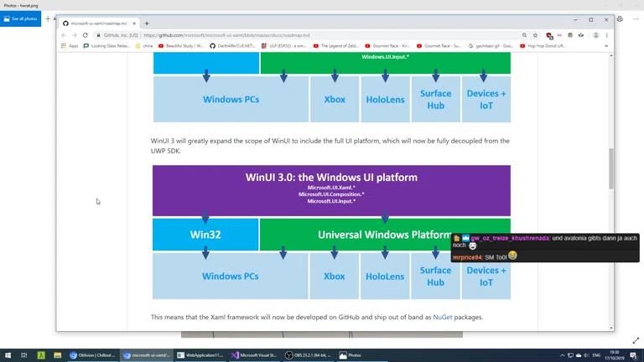Open the Apps bookmarks shortcut

(x=70, y=46)
